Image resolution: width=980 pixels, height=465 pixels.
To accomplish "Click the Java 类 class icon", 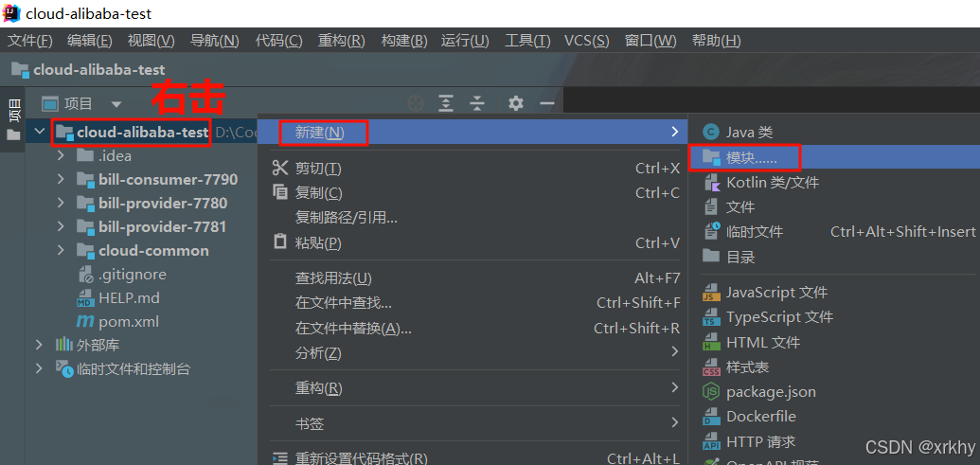I will tap(711, 132).
